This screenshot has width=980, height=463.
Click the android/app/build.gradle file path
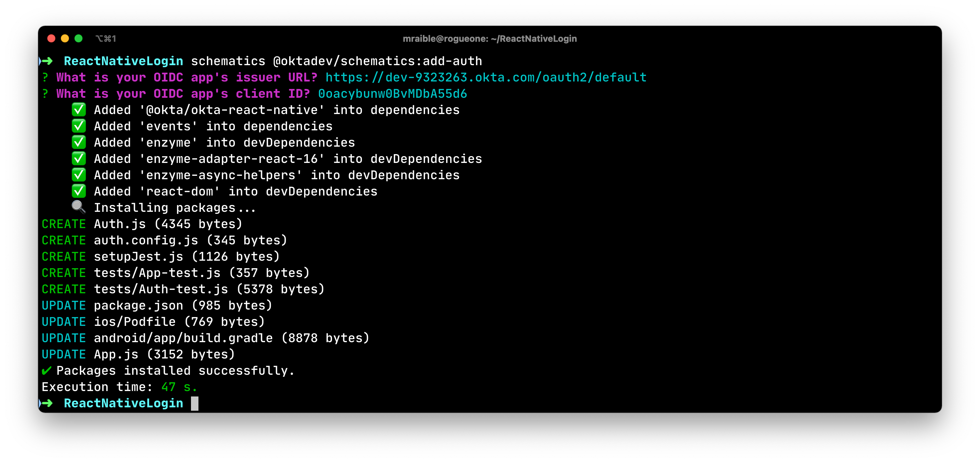(183, 338)
